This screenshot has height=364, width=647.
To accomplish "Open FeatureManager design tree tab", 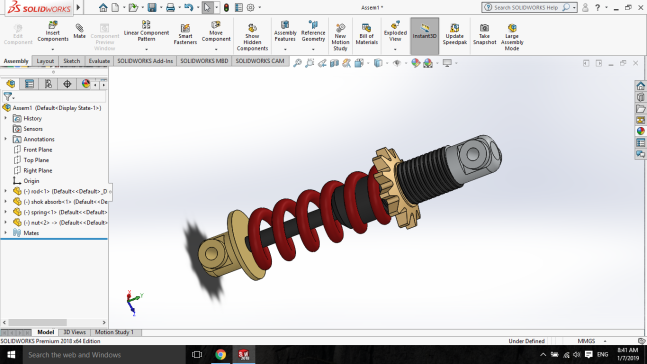I will pos(10,84).
